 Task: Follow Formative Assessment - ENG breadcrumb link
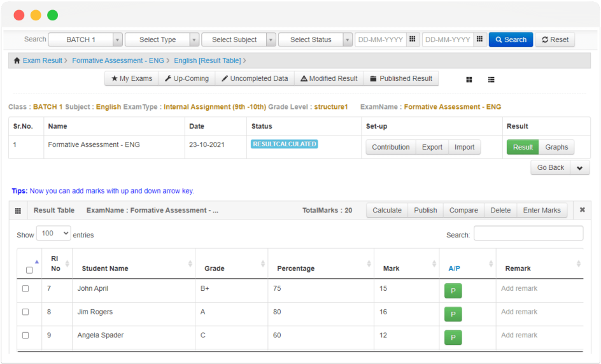118,60
